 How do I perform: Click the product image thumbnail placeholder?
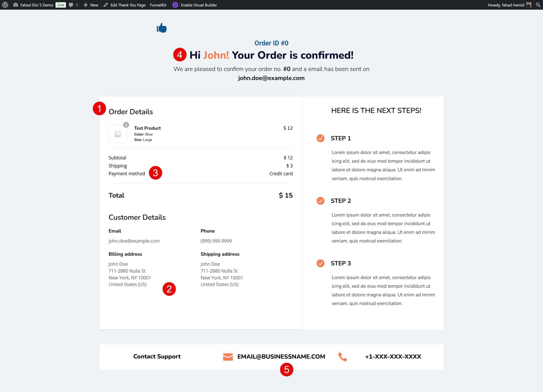coord(118,133)
